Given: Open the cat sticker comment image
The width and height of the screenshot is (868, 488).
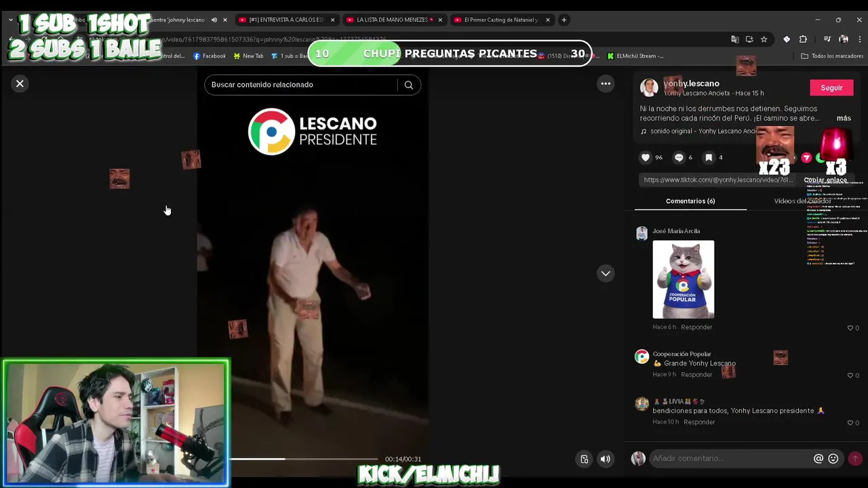Looking at the screenshot, I should [683, 279].
